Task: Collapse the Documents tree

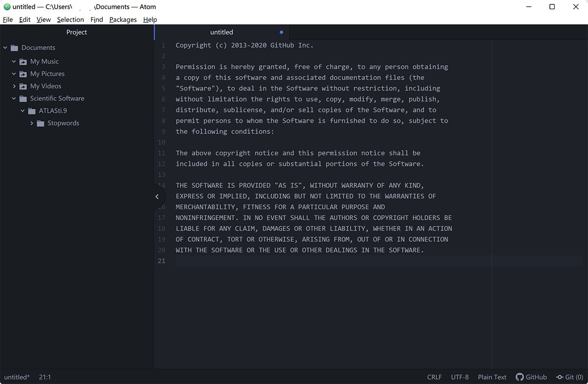Action: [5, 47]
